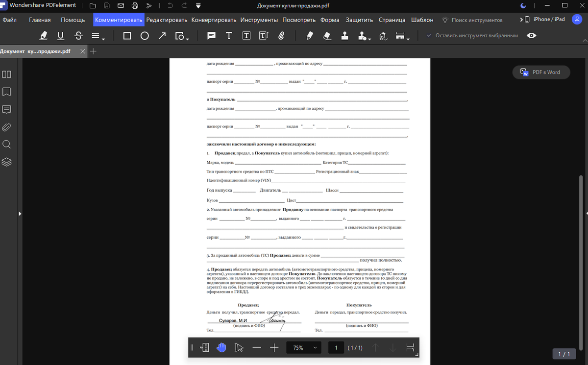Select the Pencil drawing tool
The height and width of the screenshot is (365, 588).
[x=310, y=36]
